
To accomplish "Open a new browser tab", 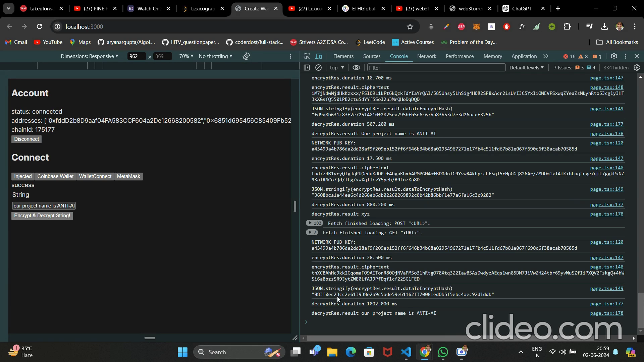I will 558,8.
